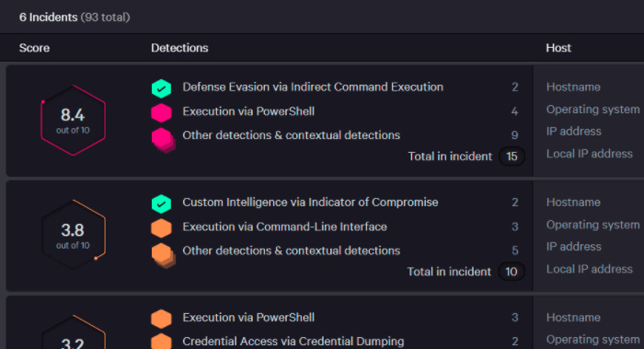Click 'Total in incident' label in 8.4 incident

[450, 157]
